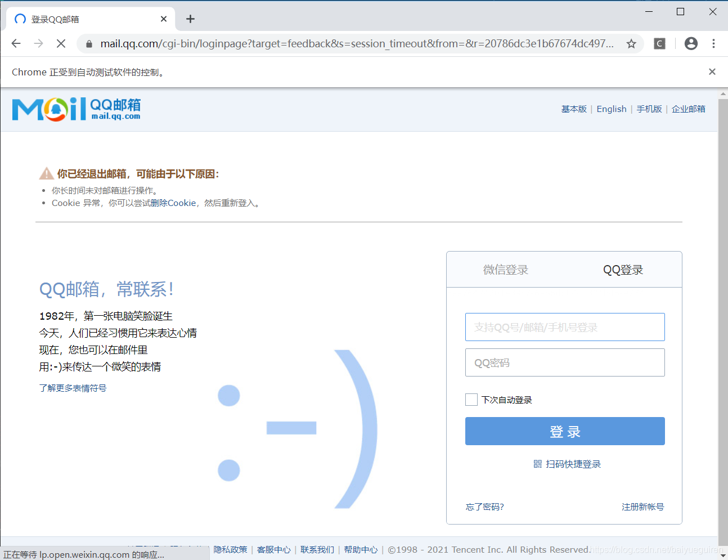This screenshot has width=728, height=560.
Task: Click the stop loading icon
Action: [x=61, y=43]
